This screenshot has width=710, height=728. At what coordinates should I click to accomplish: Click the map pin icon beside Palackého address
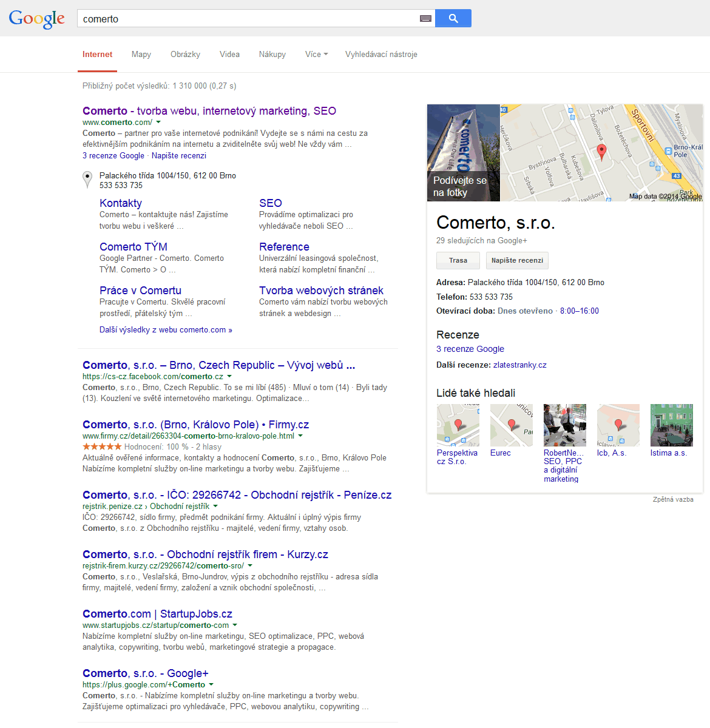pos(87,180)
